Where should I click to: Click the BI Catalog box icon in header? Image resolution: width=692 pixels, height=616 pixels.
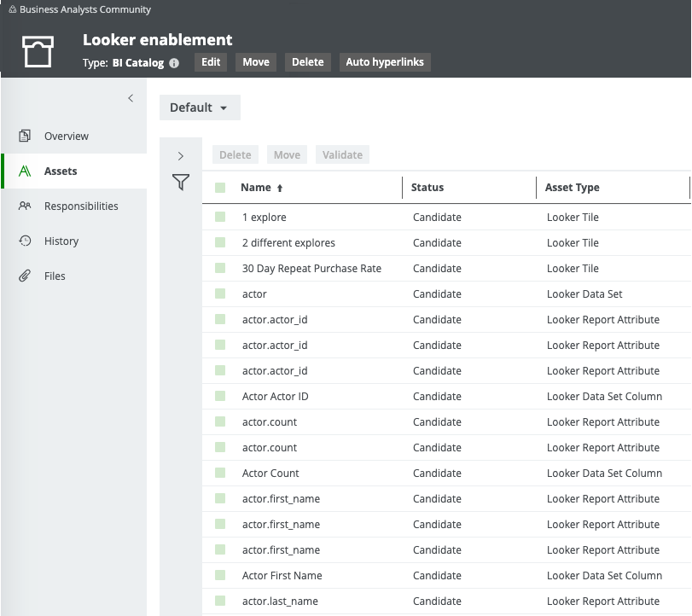click(38, 51)
